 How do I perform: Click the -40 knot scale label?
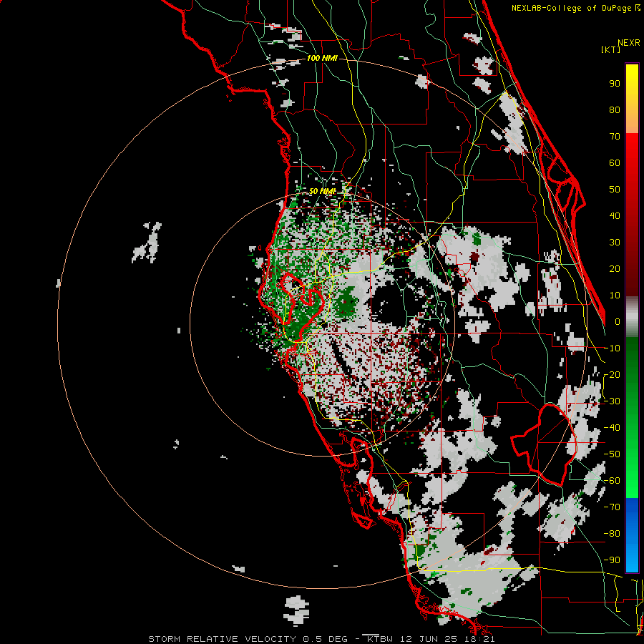click(x=612, y=428)
